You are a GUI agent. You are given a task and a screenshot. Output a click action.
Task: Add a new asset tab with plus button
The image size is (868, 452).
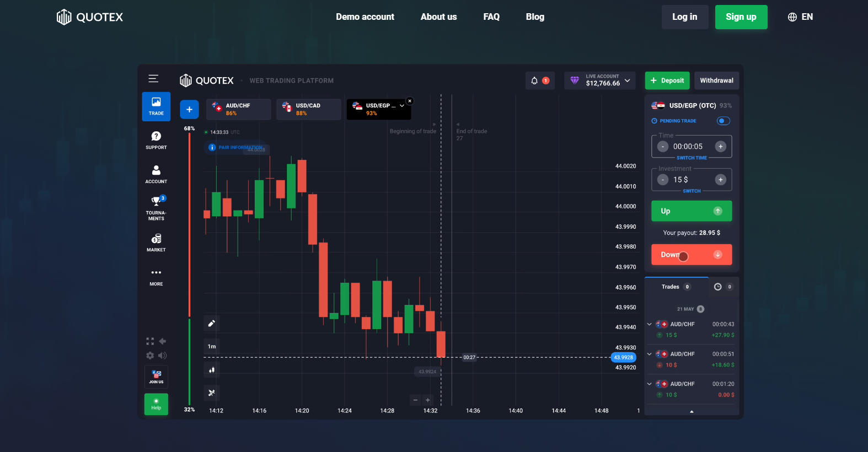point(189,109)
